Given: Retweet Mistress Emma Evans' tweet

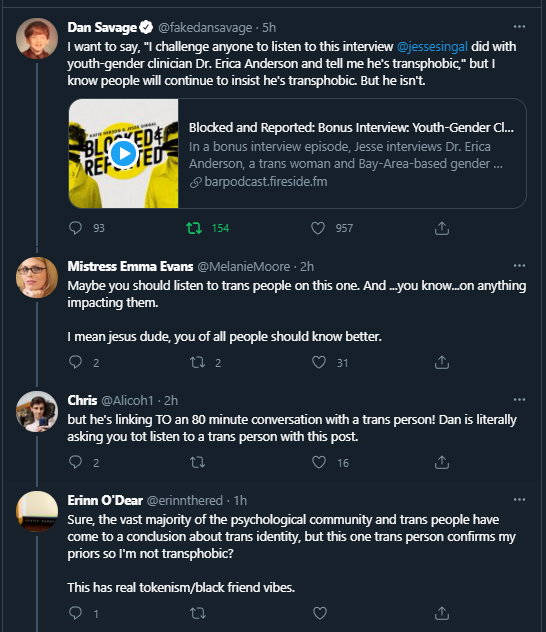Looking at the screenshot, I should tap(197, 362).
